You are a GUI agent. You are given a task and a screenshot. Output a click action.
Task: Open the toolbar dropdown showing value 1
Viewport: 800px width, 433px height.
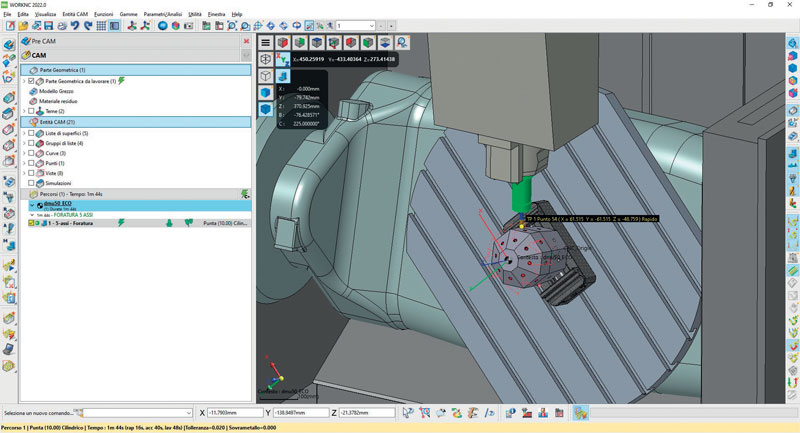click(371, 26)
